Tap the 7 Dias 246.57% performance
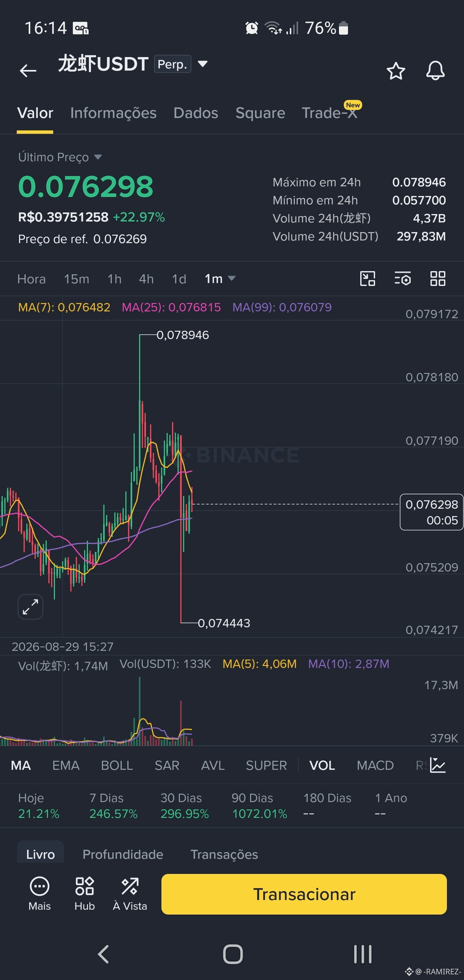This screenshot has width=464, height=980. [113, 806]
